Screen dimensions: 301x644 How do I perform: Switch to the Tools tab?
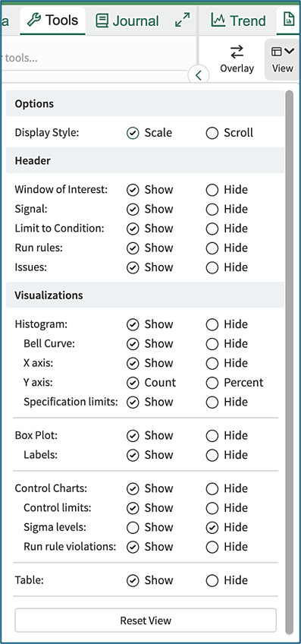click(x=52, y=20)
